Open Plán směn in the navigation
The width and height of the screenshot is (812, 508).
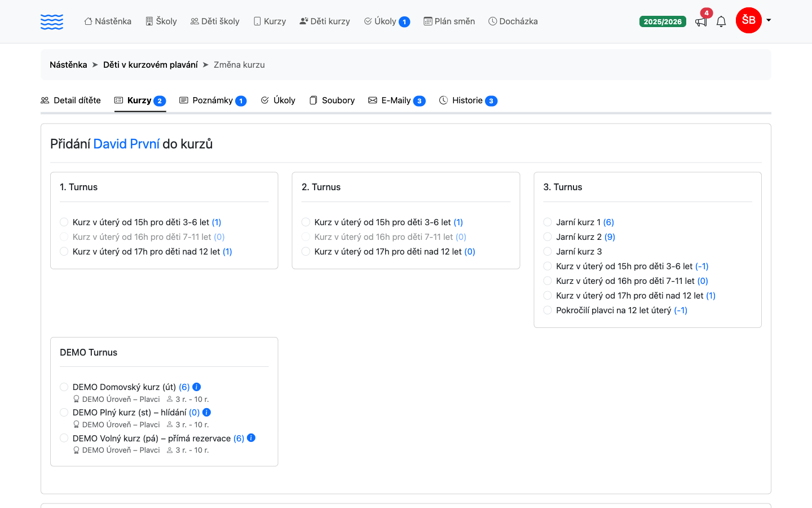pos(449,21)
